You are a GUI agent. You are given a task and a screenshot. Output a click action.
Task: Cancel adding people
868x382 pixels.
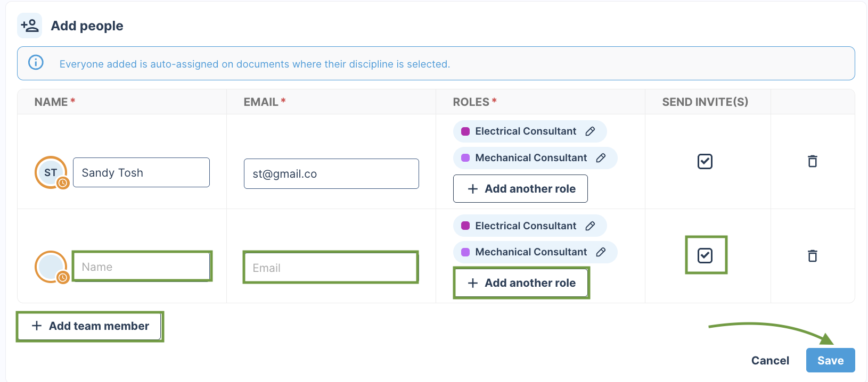point(770,360)
